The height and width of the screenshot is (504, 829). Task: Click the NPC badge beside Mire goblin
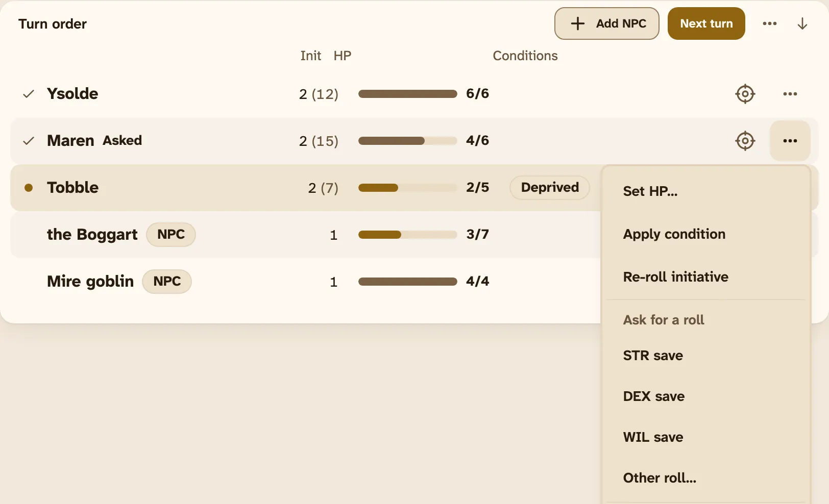[167, 282]
